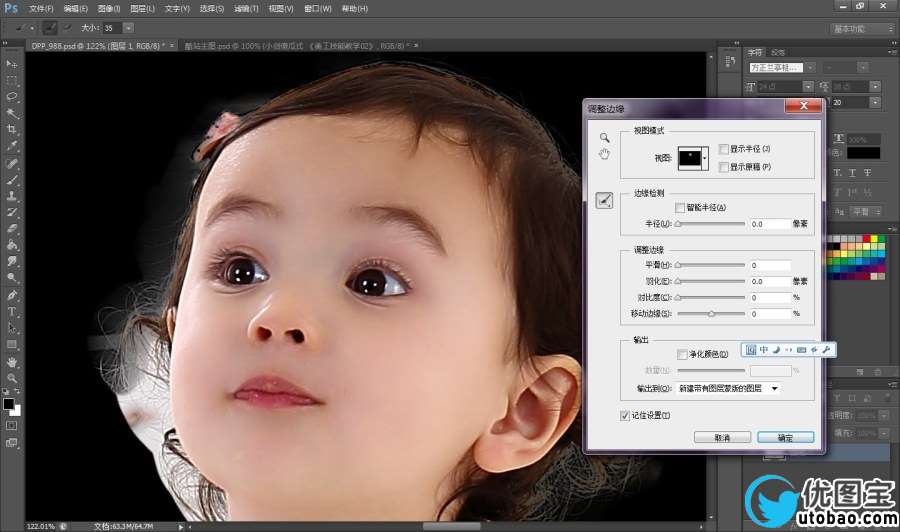The image size is (900, 532).
Task: Select the History Brush tool
Action: tap(11, 212)
